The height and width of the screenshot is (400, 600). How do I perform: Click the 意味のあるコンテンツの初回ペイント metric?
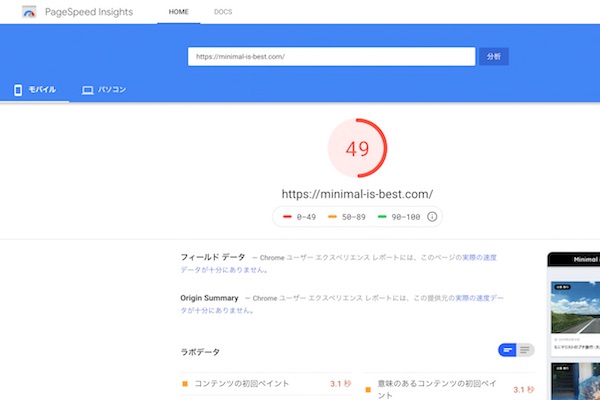coord(449,389)
